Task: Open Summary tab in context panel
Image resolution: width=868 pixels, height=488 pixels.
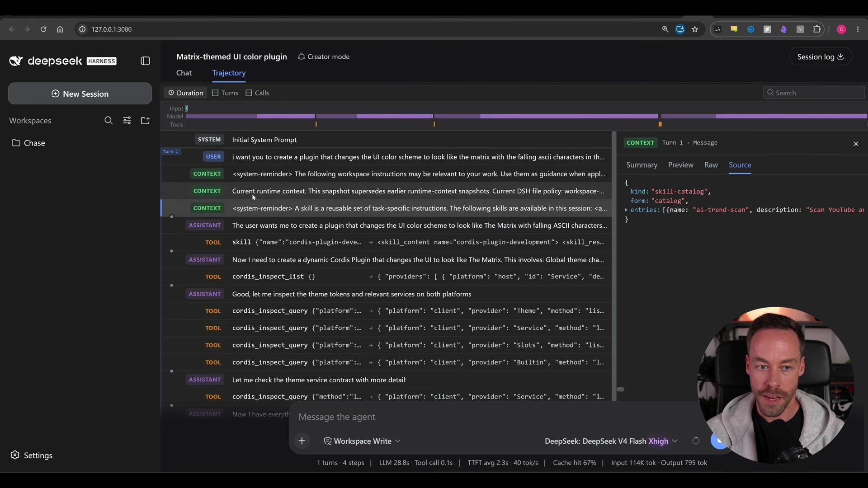Action: click(x=642, y=165)
